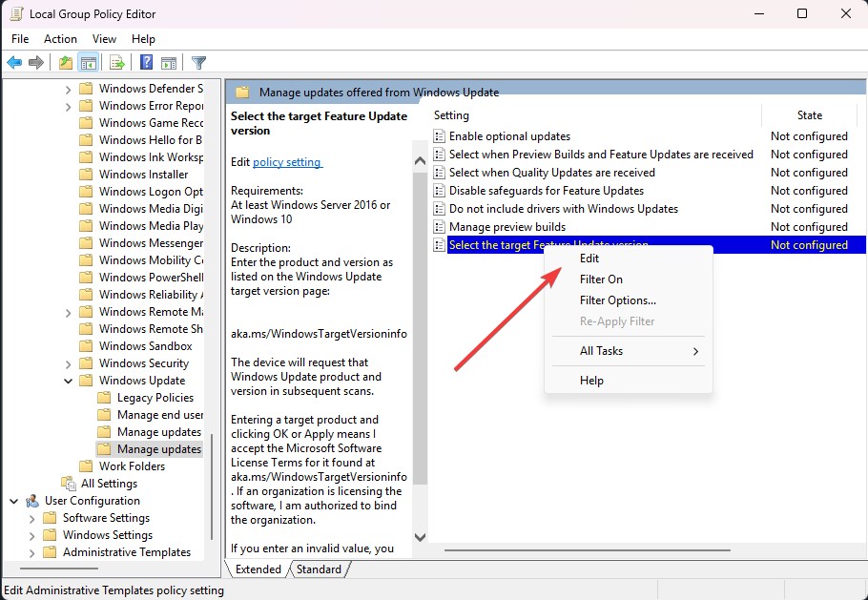Open the Help question mark toolbar icon
This screenshot has height=600, width=868.
[x=146, y=62]
